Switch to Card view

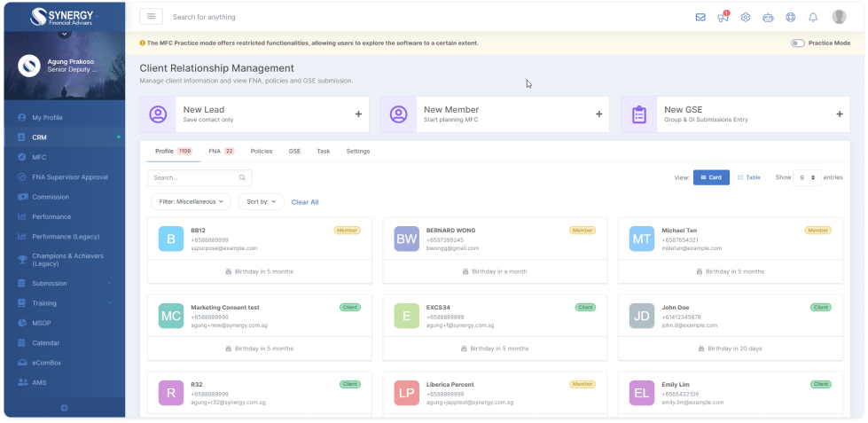711,177
